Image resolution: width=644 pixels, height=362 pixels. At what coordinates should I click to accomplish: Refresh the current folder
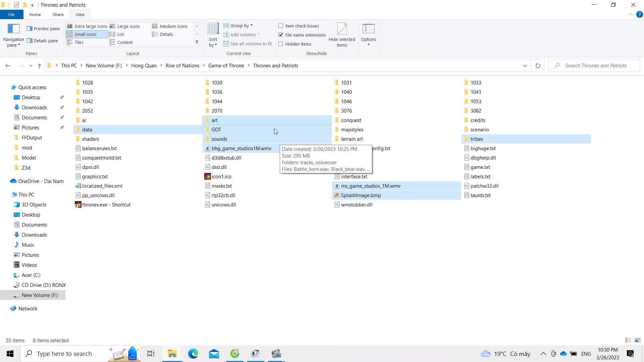tap(538, 66)
